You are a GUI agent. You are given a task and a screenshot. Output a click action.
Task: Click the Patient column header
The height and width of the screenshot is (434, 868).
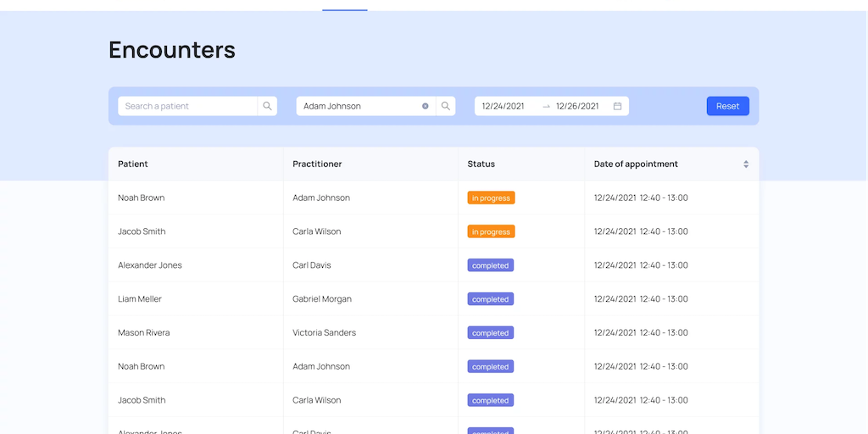pos(133,164)
